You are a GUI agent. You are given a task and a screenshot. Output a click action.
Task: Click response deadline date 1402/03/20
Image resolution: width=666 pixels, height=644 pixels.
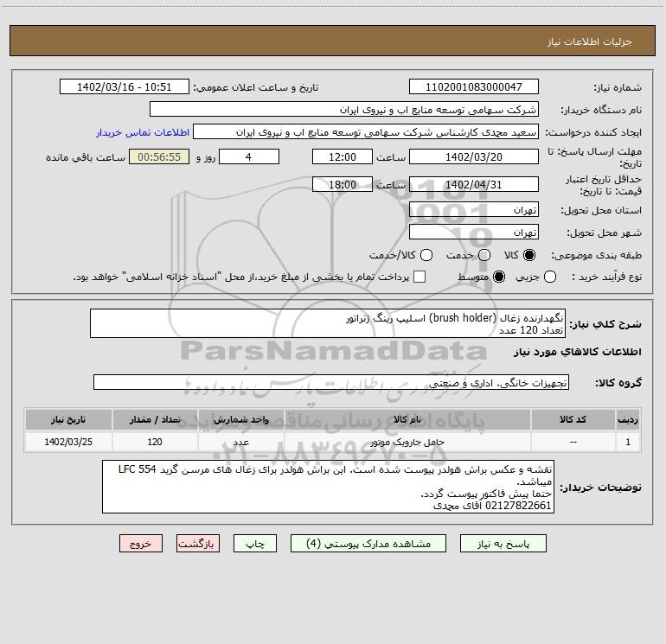pyautogui.click(x=474, y=156)
